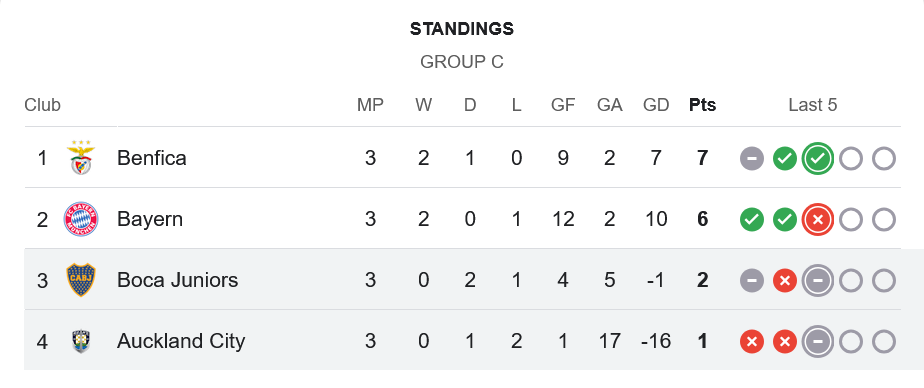Viewport: 924px width, 388px height.
Task: Click the Auckland City club badge
Action: coord(81,341)
